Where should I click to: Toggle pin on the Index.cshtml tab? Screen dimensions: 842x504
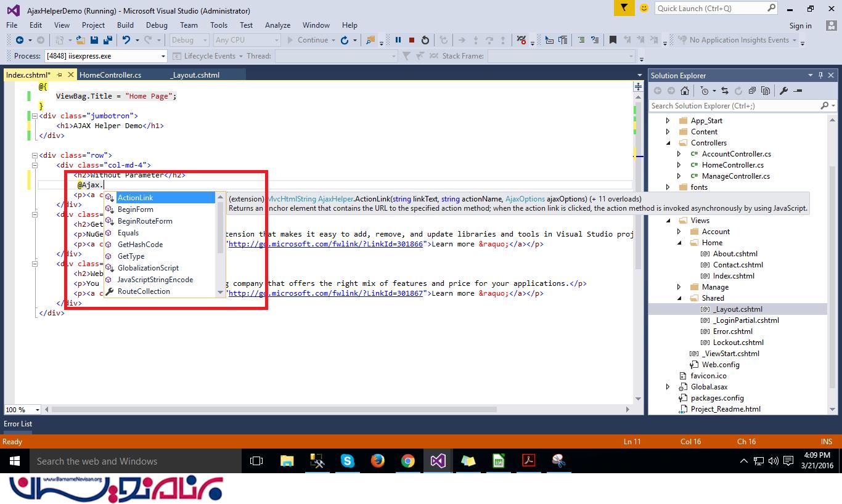click(60, 75)
